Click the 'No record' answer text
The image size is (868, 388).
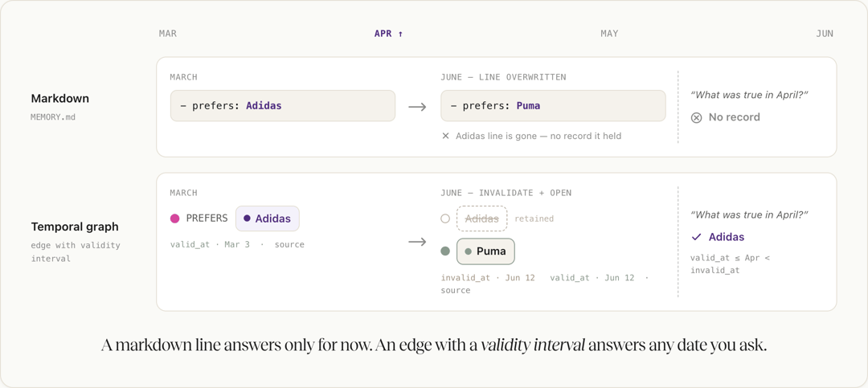[x=734, y=117]
